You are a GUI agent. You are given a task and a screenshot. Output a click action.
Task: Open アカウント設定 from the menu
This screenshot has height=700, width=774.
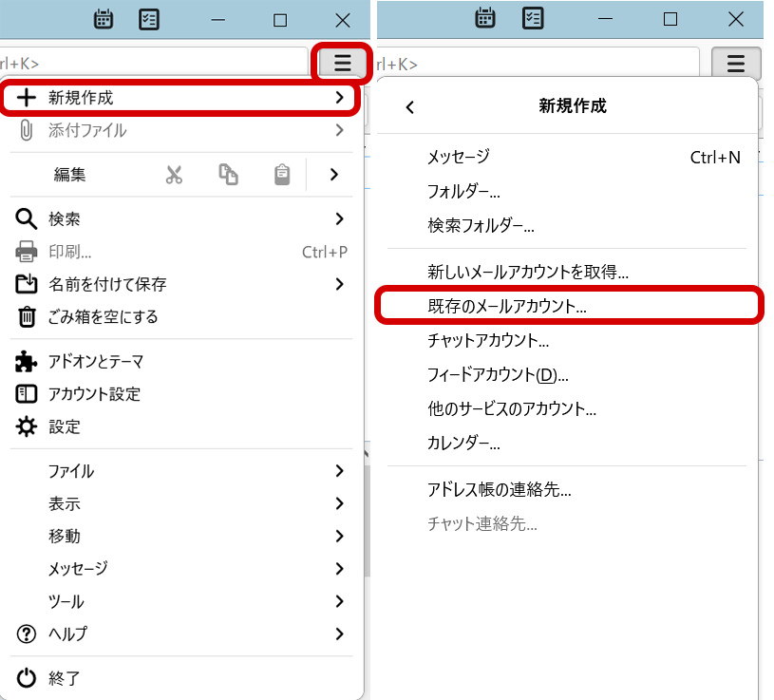coord(94,394)
